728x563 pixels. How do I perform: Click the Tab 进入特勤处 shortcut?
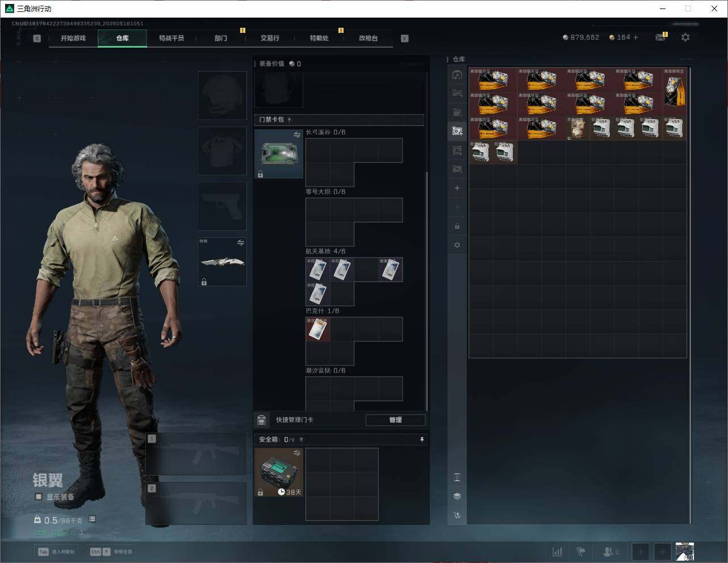pyautogui.click(x=56, y=552)
